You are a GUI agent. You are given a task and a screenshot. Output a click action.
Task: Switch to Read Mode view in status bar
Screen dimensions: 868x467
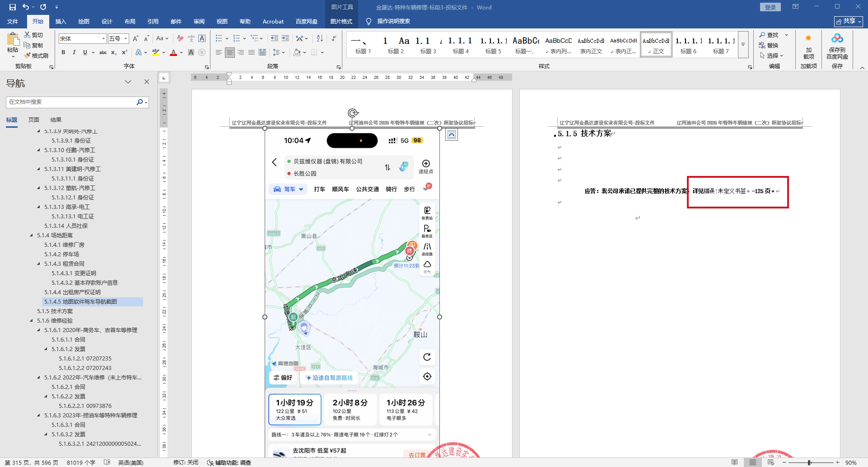point(735,462)
